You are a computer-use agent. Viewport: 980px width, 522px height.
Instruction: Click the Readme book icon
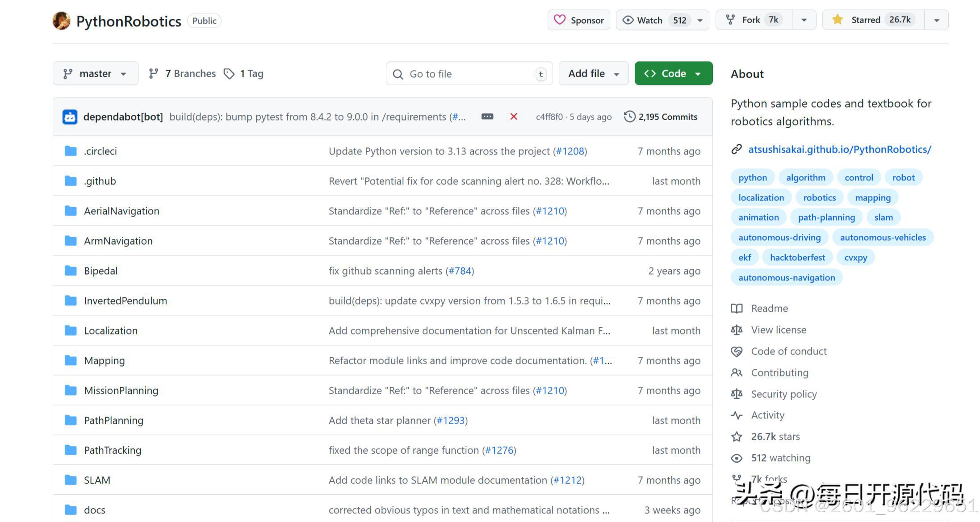[737, 309]
